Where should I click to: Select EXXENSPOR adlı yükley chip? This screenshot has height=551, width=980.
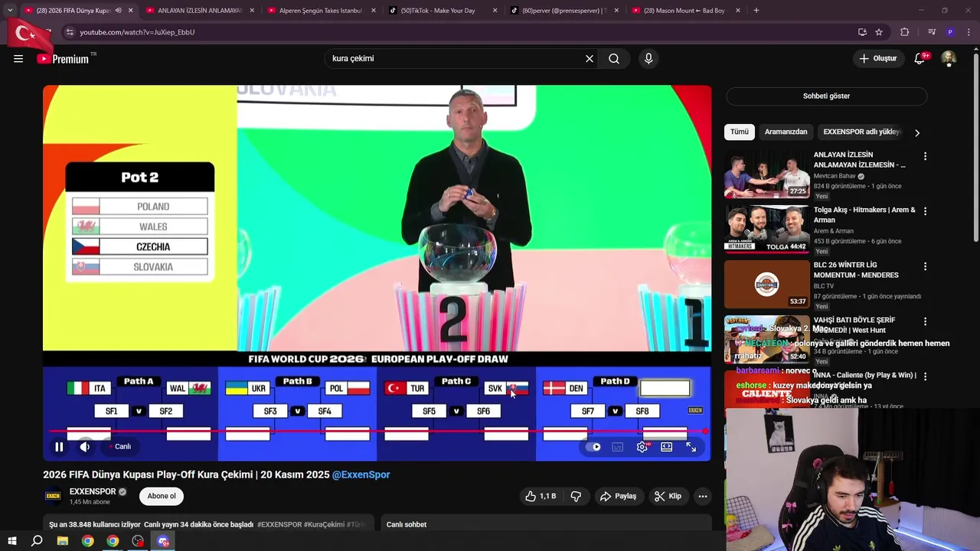pyautogui.click(x=861, y=132)
